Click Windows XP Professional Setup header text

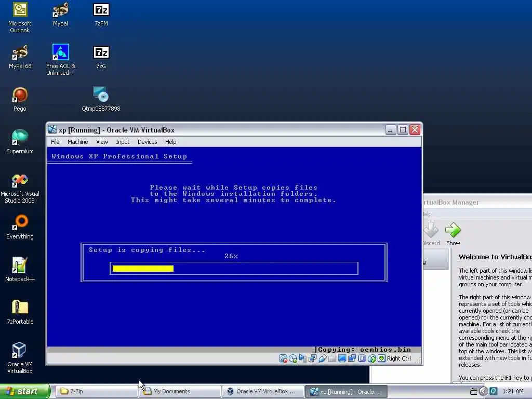click(x=119, y=156)
